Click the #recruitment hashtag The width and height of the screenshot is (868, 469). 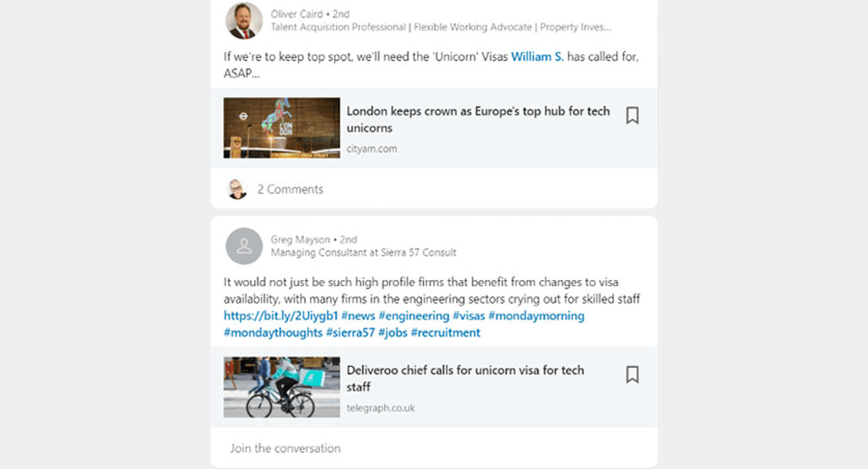coord(446,332)
